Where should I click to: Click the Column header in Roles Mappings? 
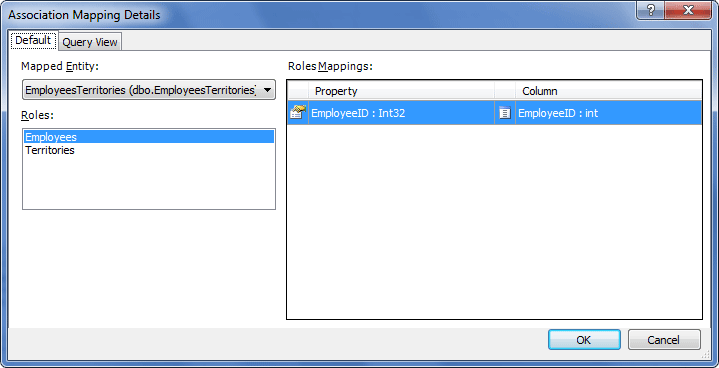coord(608,91)
